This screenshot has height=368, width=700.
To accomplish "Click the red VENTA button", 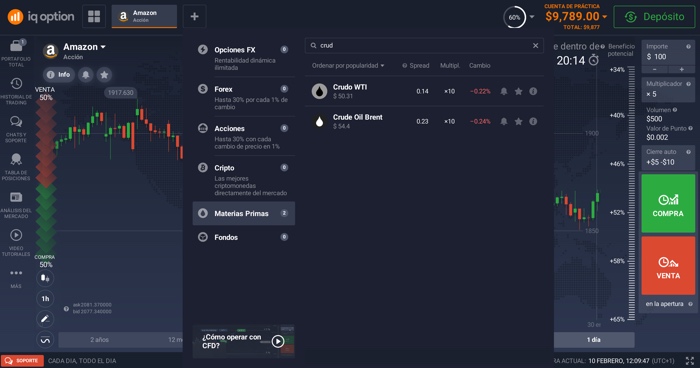I will (x=668, y=266).
